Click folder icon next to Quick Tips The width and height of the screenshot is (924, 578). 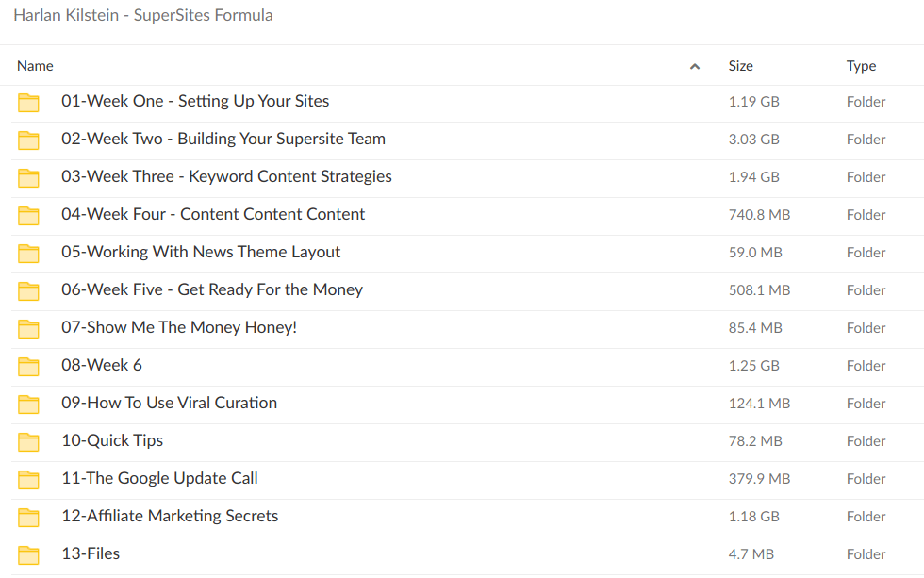[29, 442]
